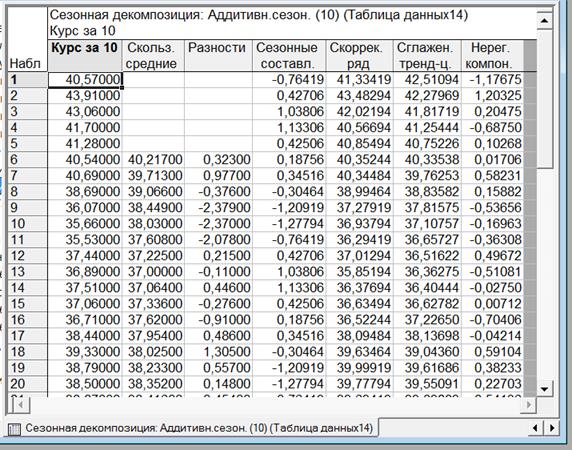Click cell with value 35,85194
This screenshot has height=450, width=572.
pyautogui.click(x=359, y=272)
